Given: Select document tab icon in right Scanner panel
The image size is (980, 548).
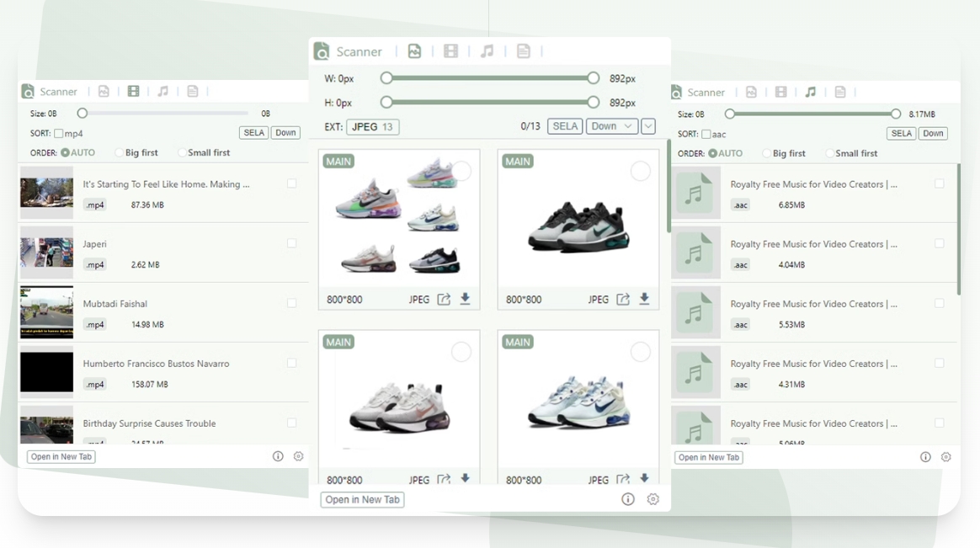Looking at the screenshot, I should tap(840, 92).
